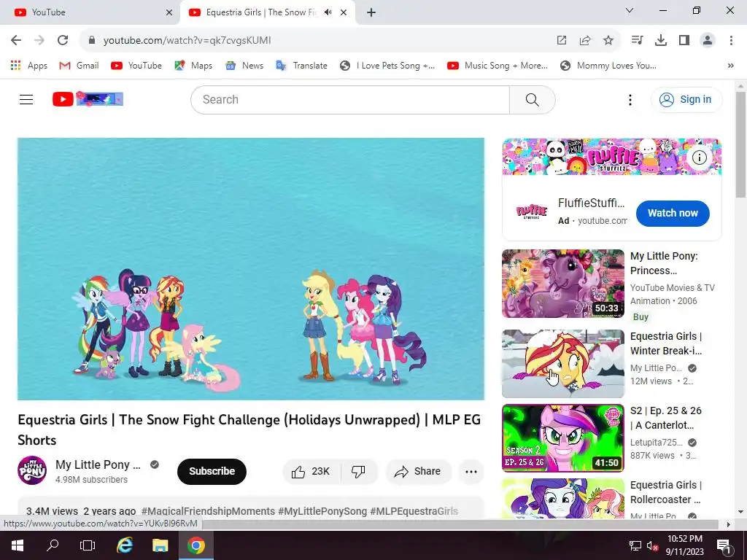Reload the page with the refresh icon

click(63, 41)
